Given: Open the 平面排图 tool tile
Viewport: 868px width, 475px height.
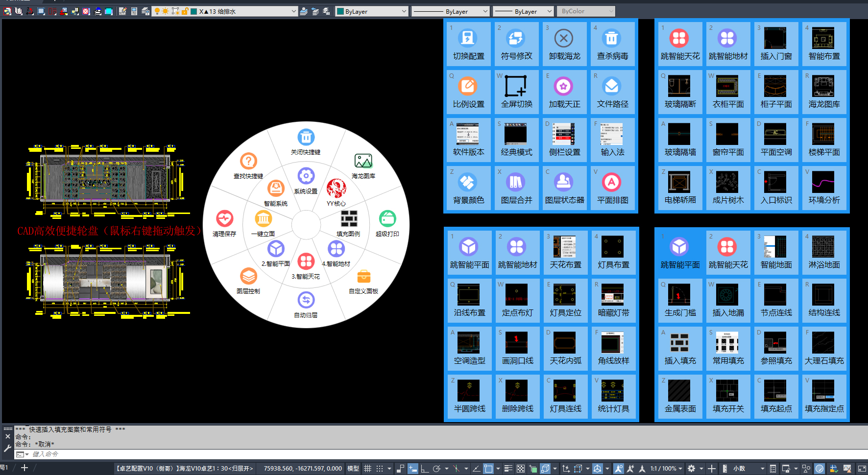Looking at the screenshot, I should [x=612, y=188].
